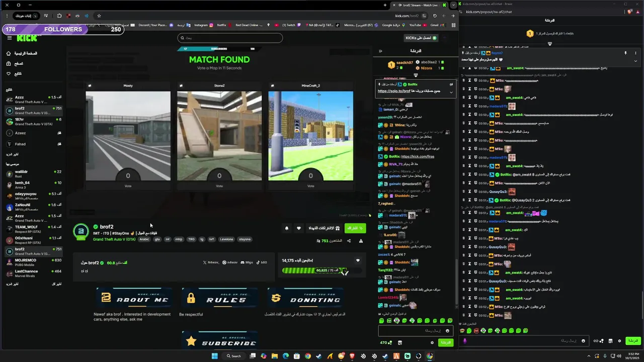This screenshot has width=644, height=362.
Task: Open the DONATING panel banner
Action: tap(305, 298)
